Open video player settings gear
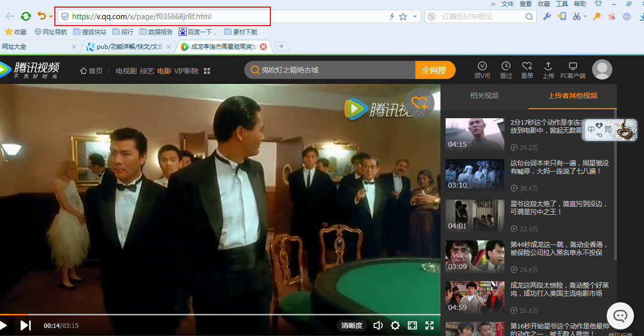Viewport: 644px width, 336px height. click(x=395, y=325)
